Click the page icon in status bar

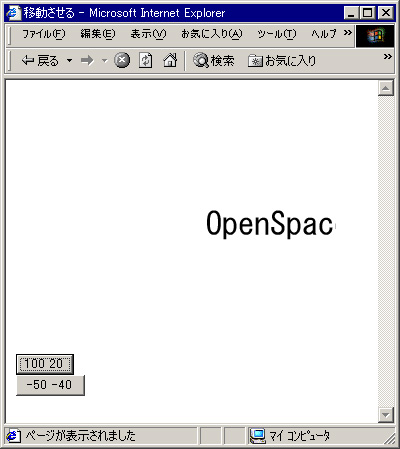pyautogui.click(x=13, y=436)
